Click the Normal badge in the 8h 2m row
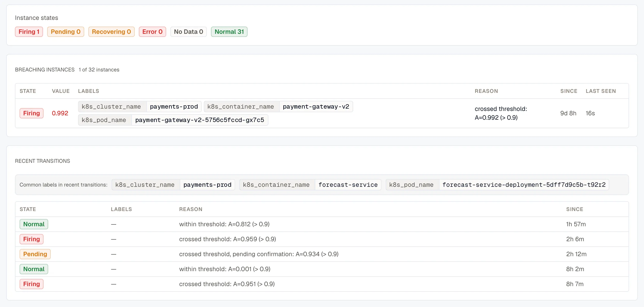Screen dimensions: 644x307 click(34, 269)
